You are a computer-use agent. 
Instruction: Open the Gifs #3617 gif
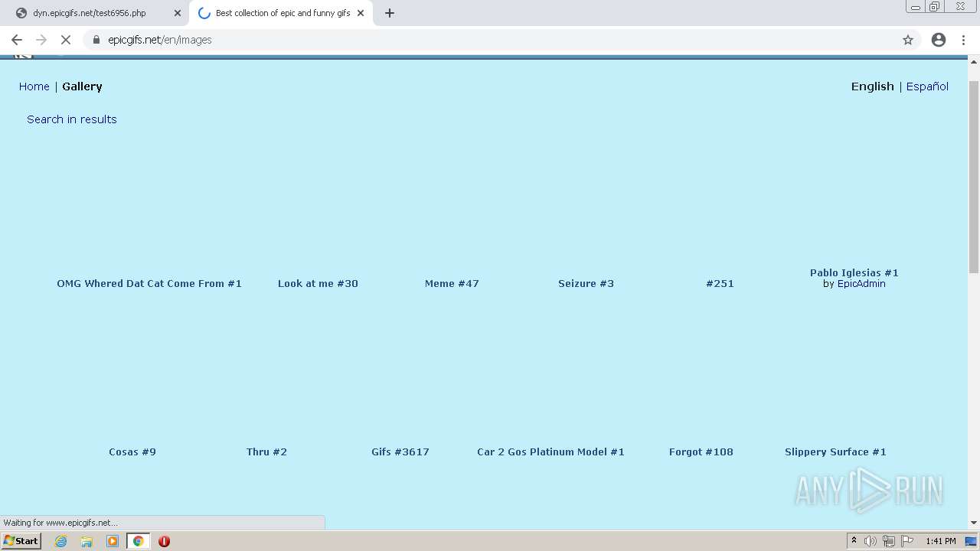point(400,452)
